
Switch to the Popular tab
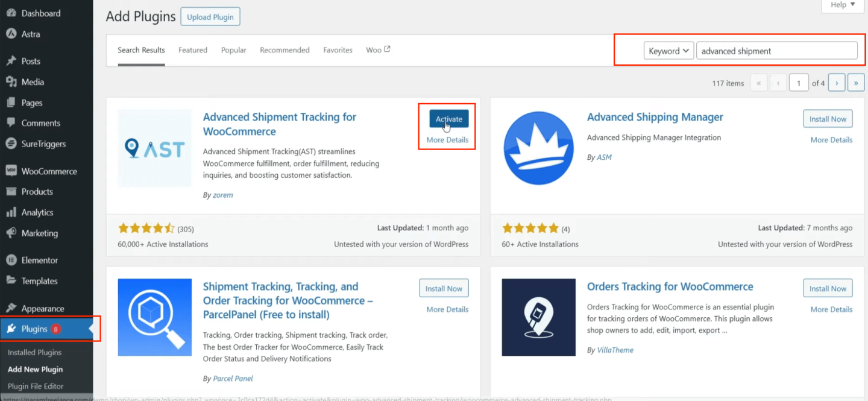pos(233,50)
